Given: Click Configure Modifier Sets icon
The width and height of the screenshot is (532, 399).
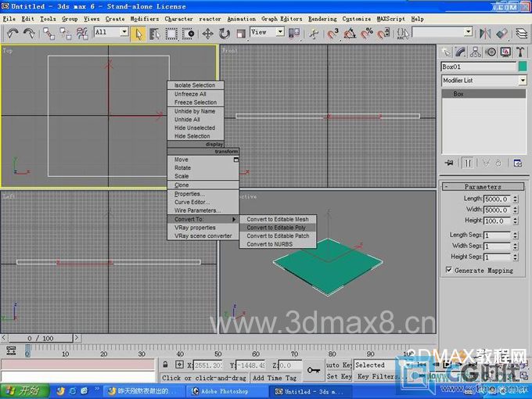Looking at the screenshot, I should tap(518, 164).
